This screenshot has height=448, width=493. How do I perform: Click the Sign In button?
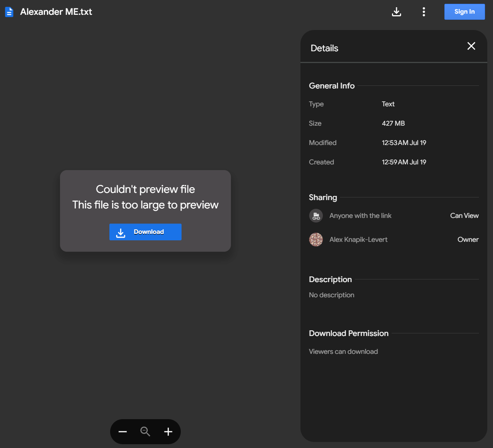[x=465, y=12]
